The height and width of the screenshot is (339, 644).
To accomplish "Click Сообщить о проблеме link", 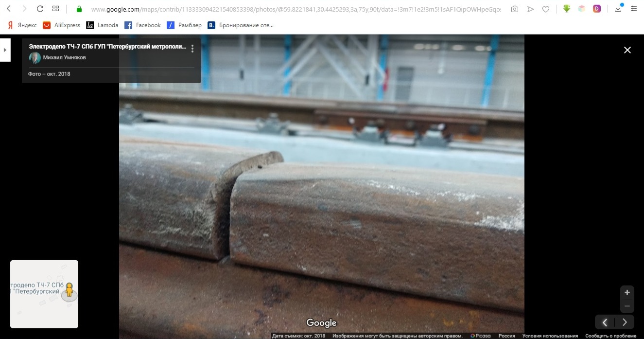I will (x=610, y=336).
